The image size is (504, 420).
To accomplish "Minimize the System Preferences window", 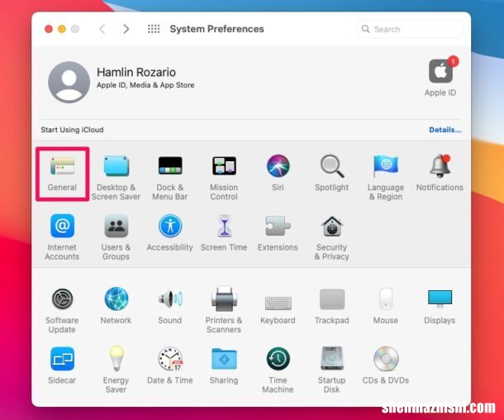I will [62, 29].
